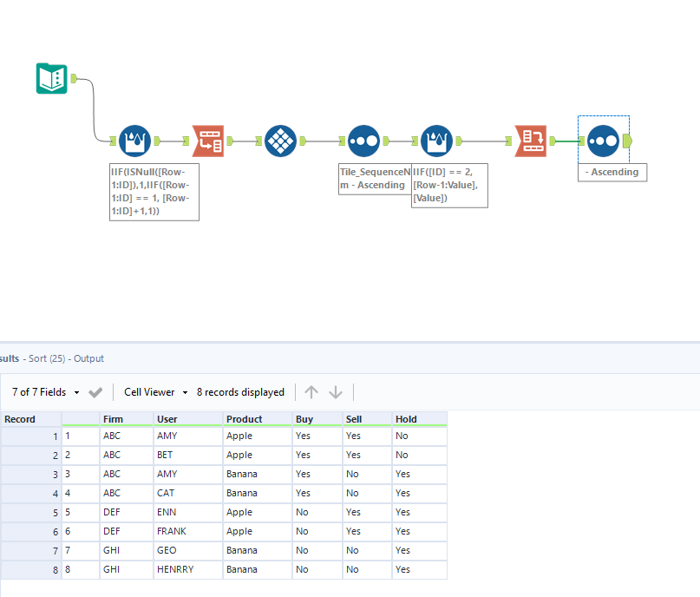This screenshot has width=700, height=597.
Task: Select the Sort tool labeled Tile_SequenceNum
Action: 363,141
